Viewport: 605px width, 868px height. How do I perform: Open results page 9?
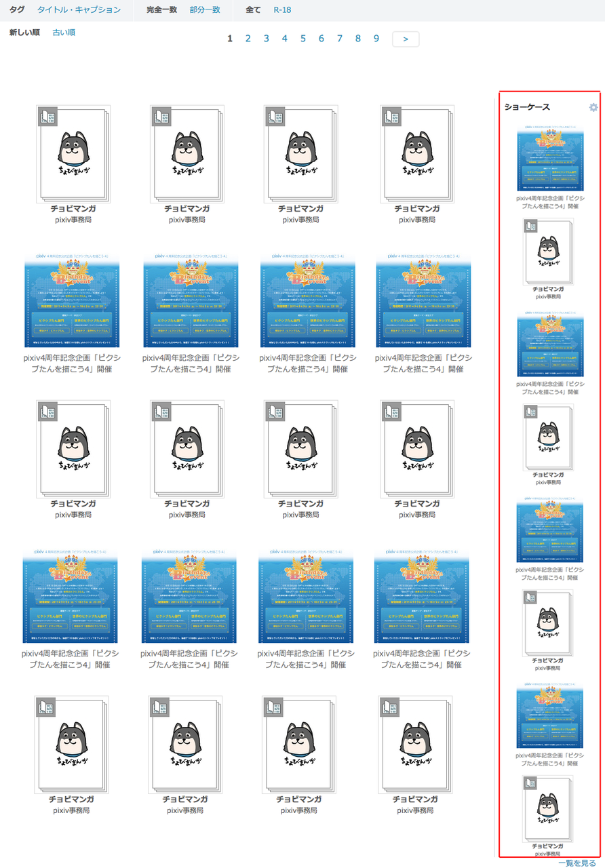(x=376, y=39)
